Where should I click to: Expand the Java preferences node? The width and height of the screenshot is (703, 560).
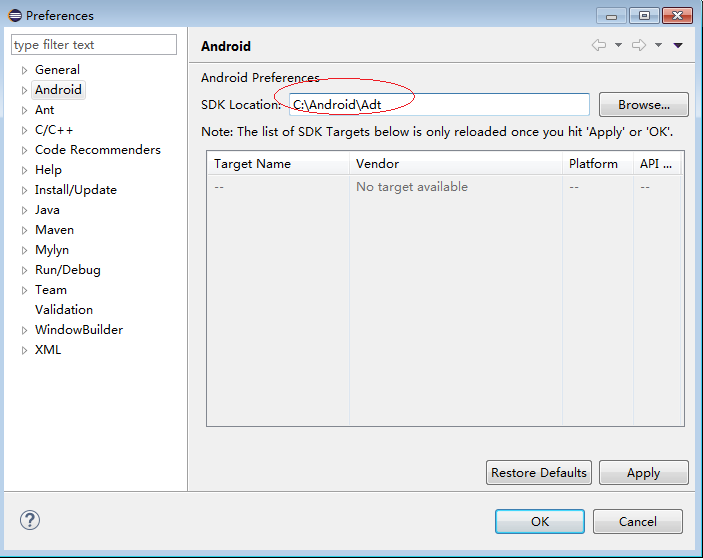tap(24, 210)
